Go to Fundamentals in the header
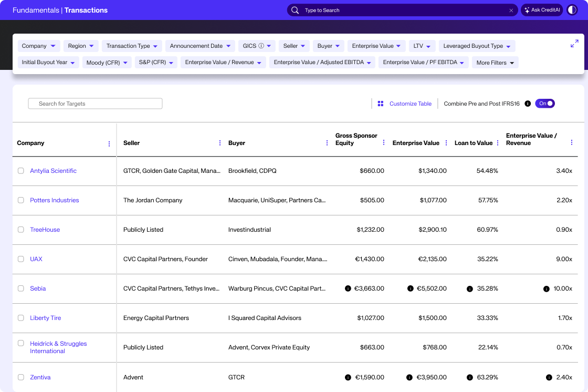This screenshot has height=392, width=588. pos(36,10)
